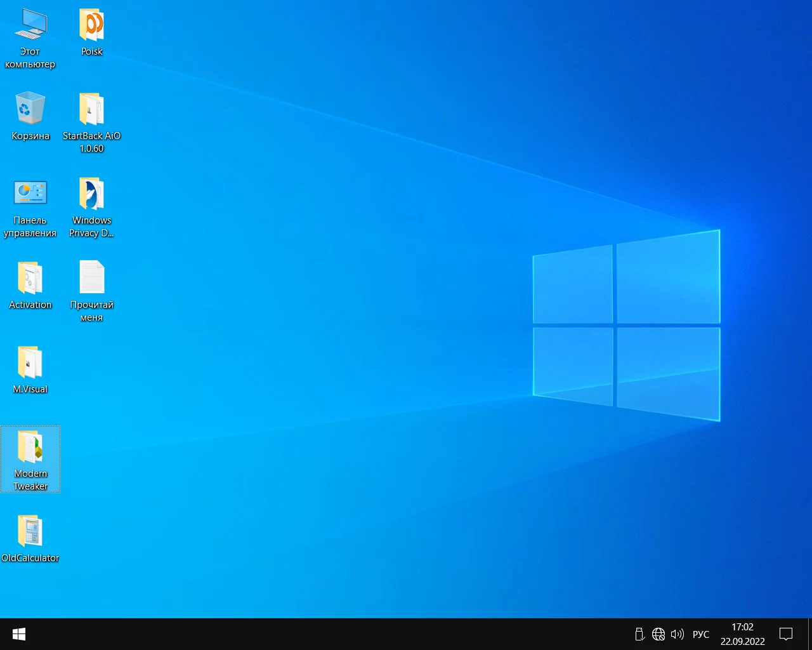
Task: Click an empty area of the taskbar
Action: pos(317,634)
